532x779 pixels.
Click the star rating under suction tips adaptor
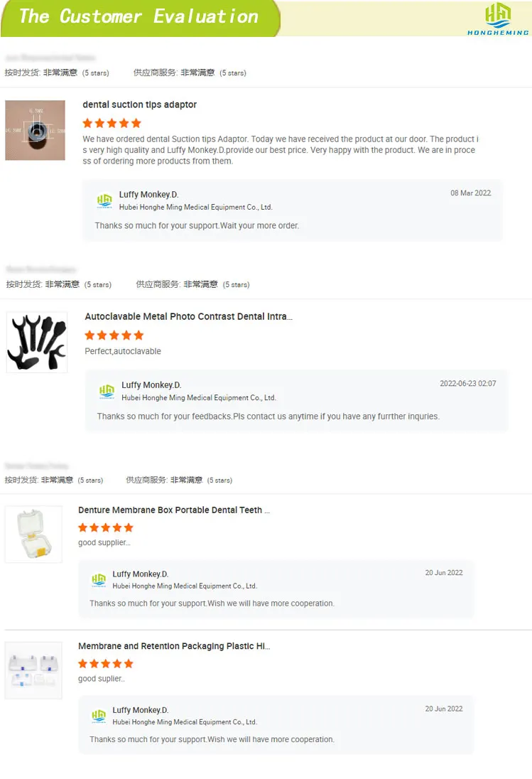[x=112, y=123]
